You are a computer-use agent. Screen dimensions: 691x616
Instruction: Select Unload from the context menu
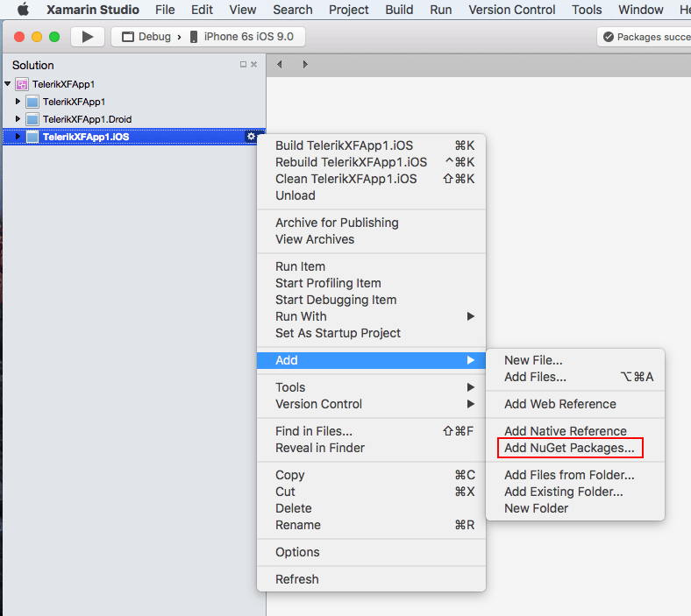tap(371, 195)
